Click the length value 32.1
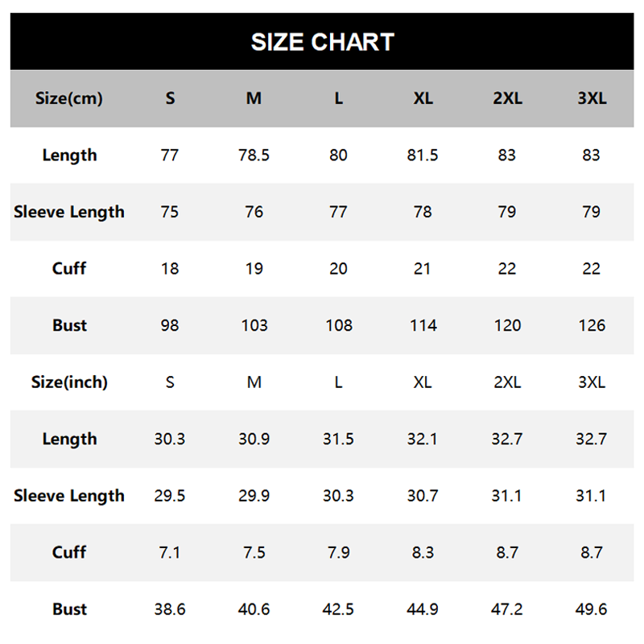This screenshot has height=644, width=644. [423, 440]
